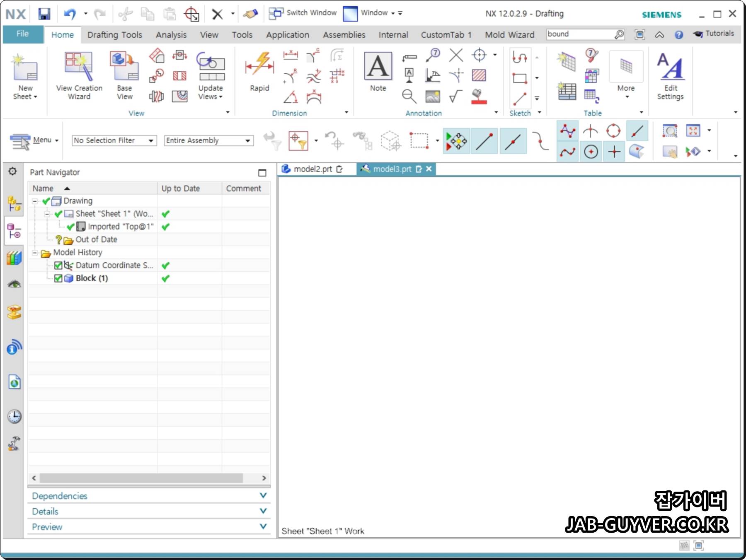This screenshot has height=560, width=746.
Task: Select the crosshatch area fill icon
Action: click(x=479, y=75)
